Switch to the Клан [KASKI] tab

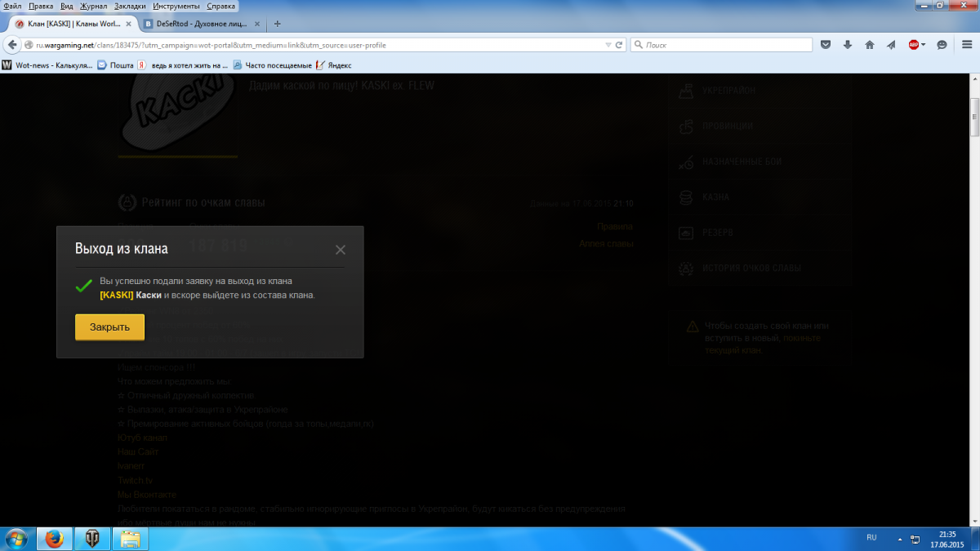click(x=73, y=24)
